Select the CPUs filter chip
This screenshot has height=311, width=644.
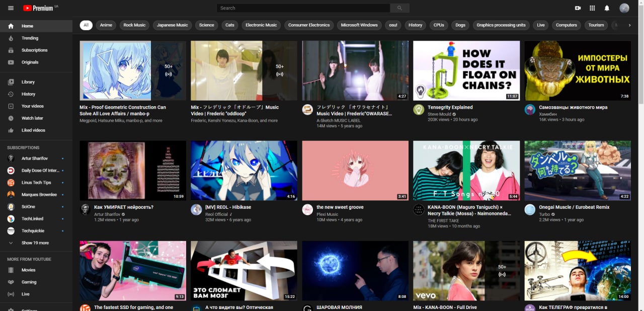tap(439, 25)
